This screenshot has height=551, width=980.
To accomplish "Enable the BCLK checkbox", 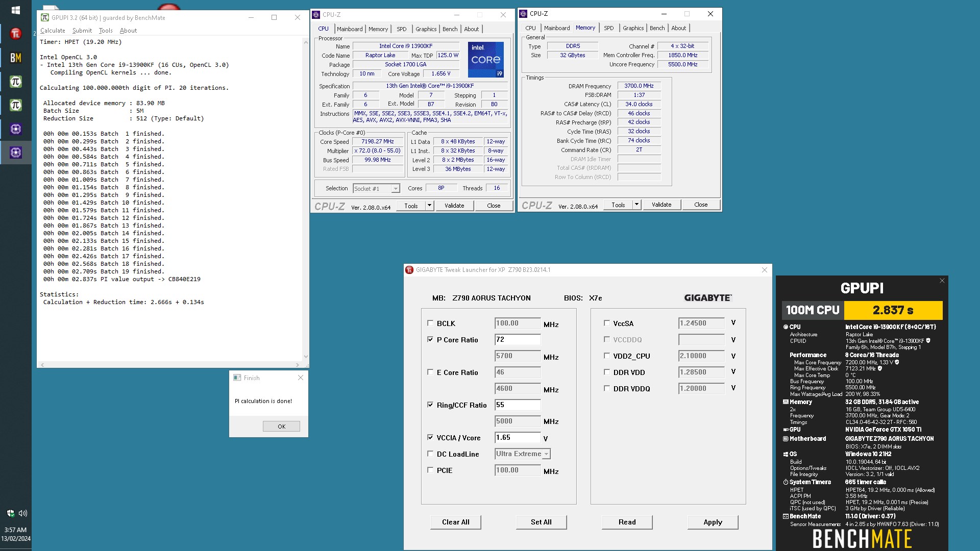I will (430, 323).
